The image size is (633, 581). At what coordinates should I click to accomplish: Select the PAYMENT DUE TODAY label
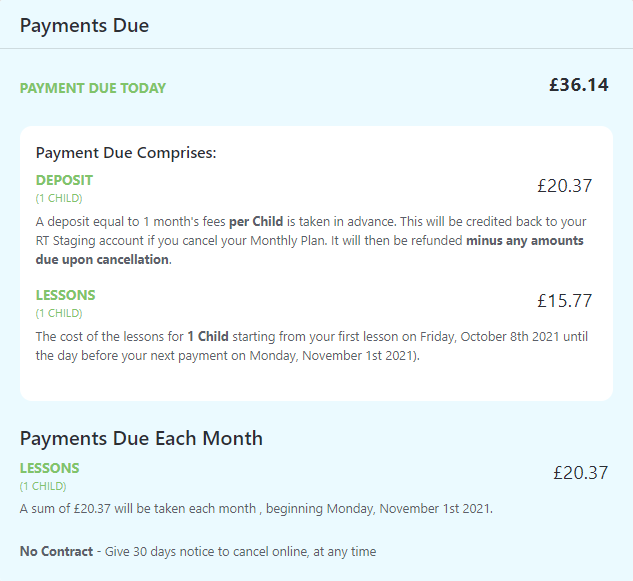click(x=93, y=88)
